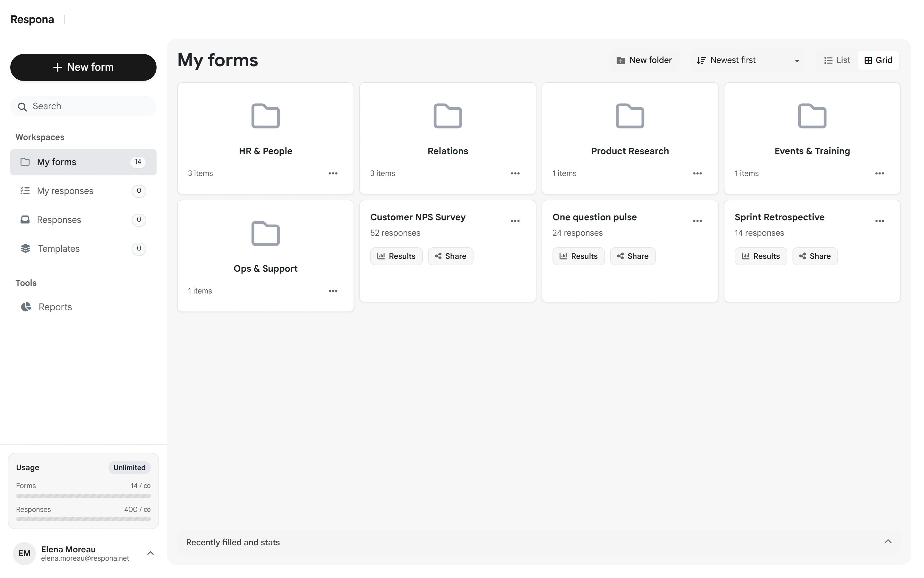The width and height of the screenshot is (924, 578).
Task: Open more options for Relations folder
Action: click(515, 173)
